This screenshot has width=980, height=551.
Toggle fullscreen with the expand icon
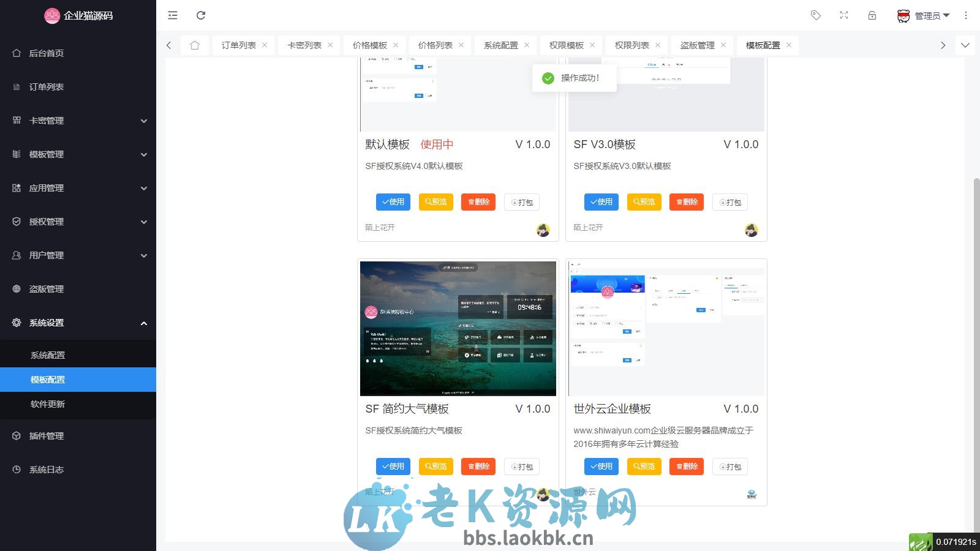pyautogui.click(x=843, y=15)
